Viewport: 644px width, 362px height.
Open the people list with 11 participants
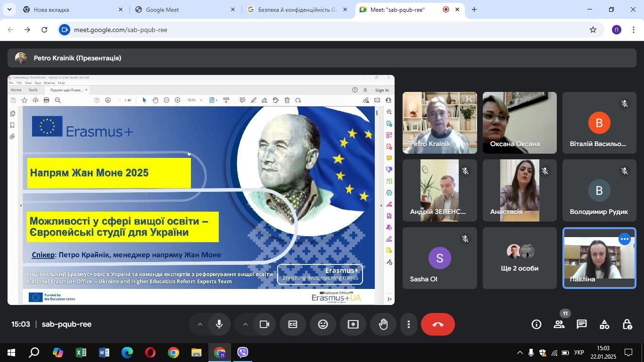coord(559,324)
